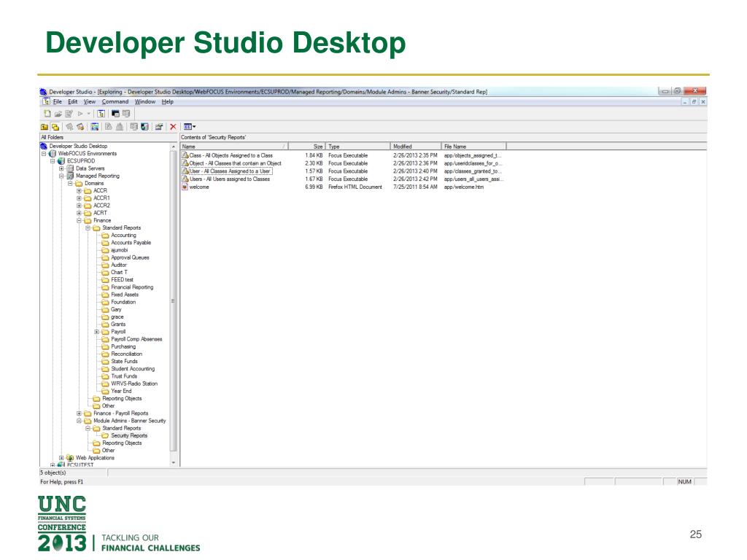
Task: Click the Finance folder icon
Action: (x=88, y=221)
